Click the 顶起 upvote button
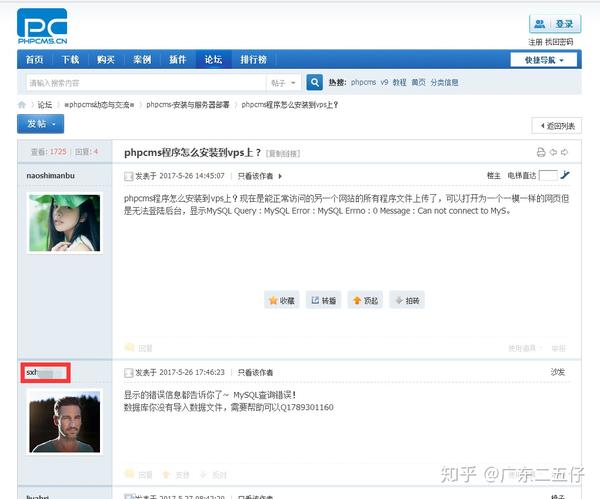This screenshot has width=600, height=499. coord(365,300)
